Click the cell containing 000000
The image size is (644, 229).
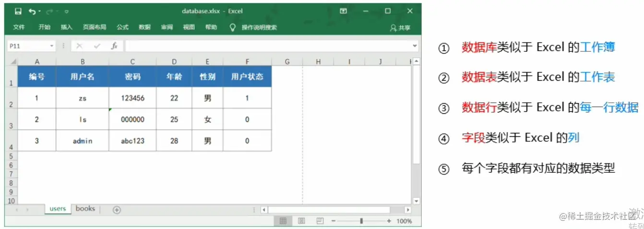pos(132,120)
